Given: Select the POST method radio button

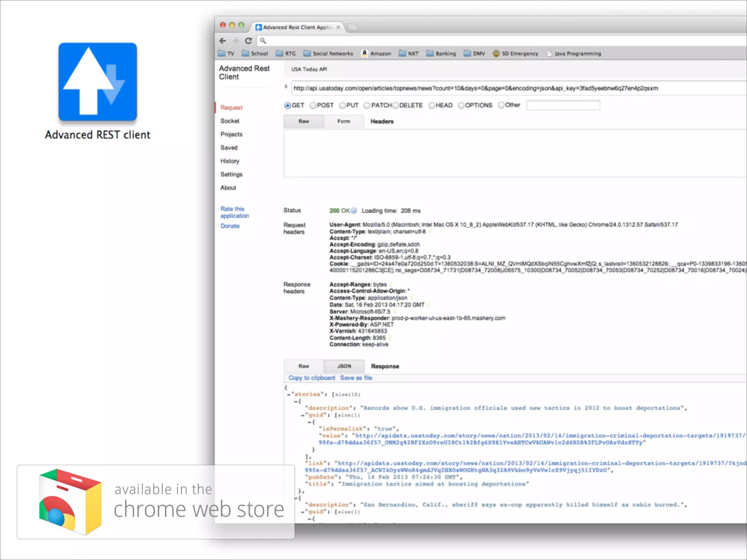Looking at the screenshot, I should click(313, 105).
